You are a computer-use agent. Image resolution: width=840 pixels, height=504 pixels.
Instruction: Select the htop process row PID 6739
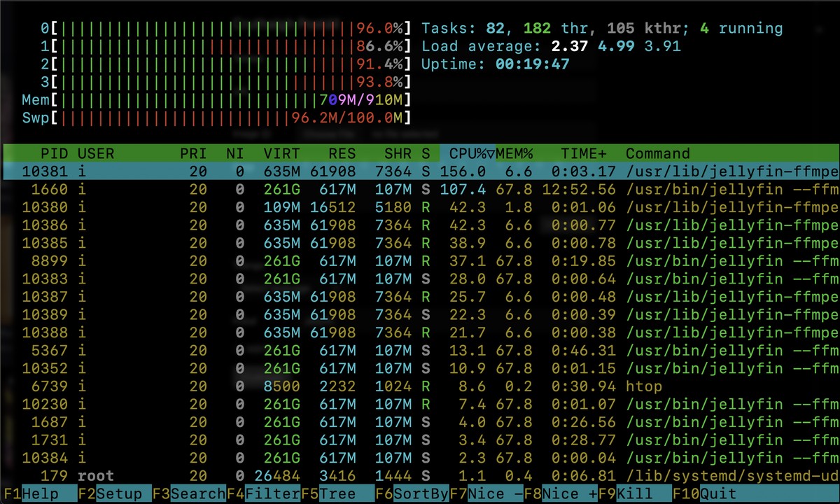(420, 386)
